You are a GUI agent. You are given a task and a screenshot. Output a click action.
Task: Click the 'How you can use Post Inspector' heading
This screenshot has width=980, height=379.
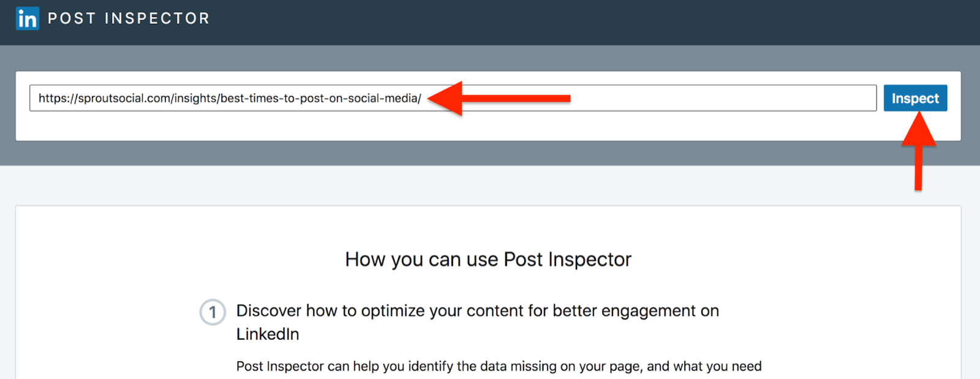pos(489,259)
